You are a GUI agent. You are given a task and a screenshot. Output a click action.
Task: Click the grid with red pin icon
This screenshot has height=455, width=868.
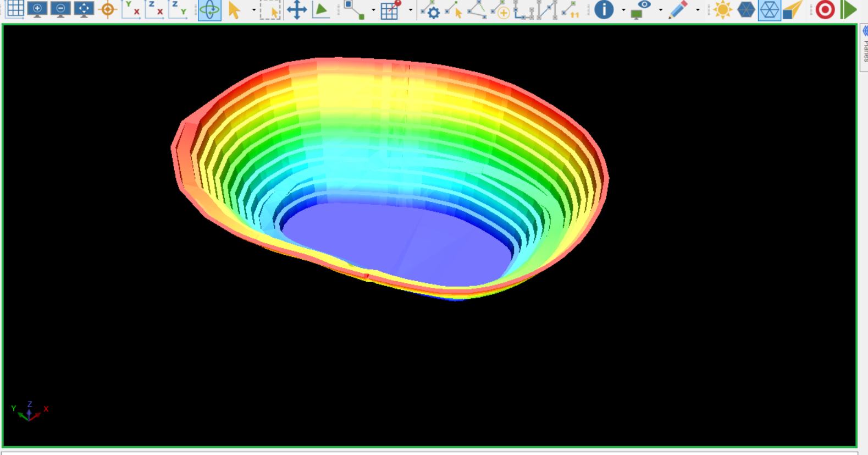coord(391,10)
